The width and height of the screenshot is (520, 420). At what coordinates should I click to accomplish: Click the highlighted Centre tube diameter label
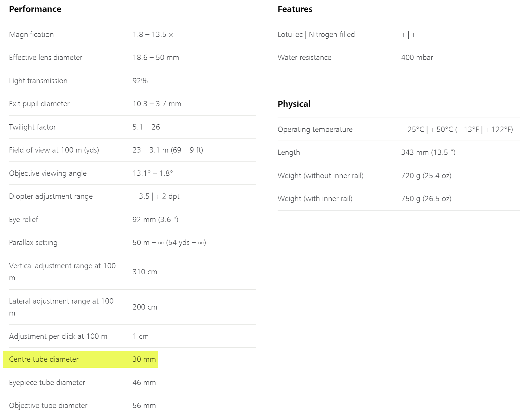click(x=44, y=359)
